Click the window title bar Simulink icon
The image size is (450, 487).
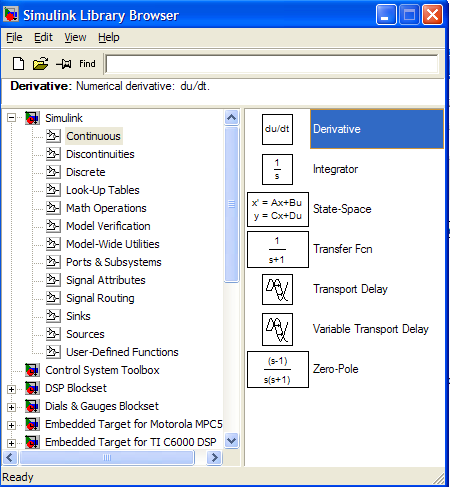[x=11, y=15]
